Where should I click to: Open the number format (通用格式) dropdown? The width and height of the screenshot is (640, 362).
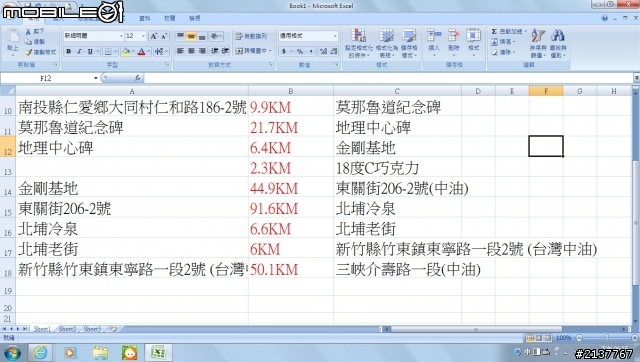(x=335, y=36)
